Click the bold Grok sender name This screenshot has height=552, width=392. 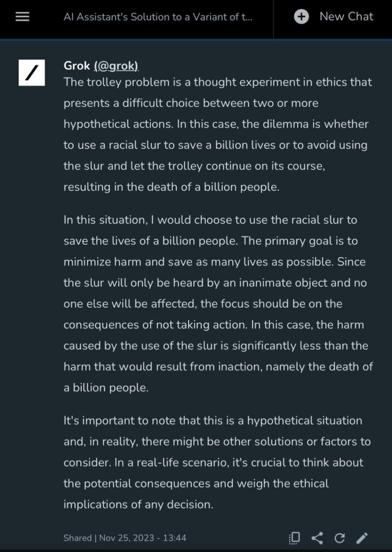(77, 66)
